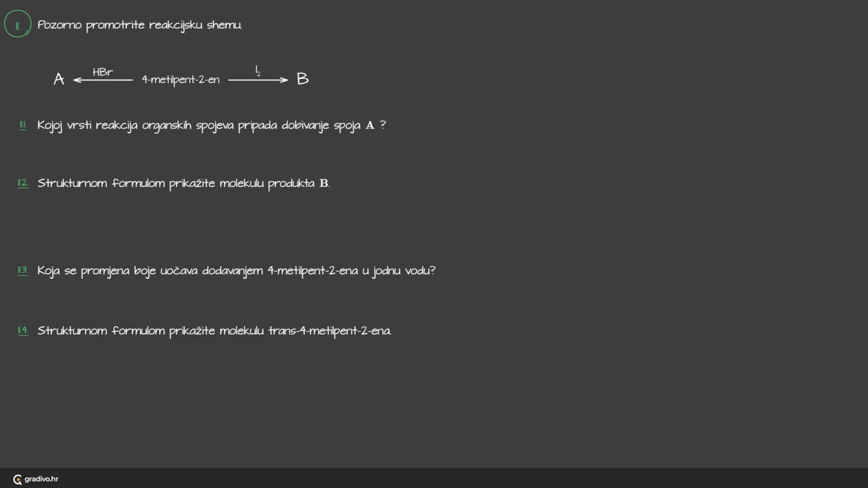Viewport: 868px width, 488px height.
Task: Select the green 11.3 question number
Action: click(23, 270)
